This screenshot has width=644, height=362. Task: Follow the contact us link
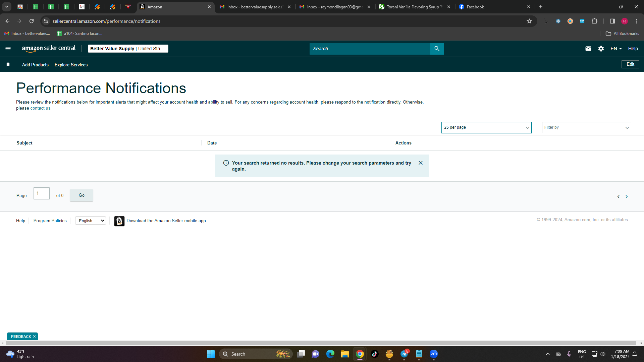(40, 108)
